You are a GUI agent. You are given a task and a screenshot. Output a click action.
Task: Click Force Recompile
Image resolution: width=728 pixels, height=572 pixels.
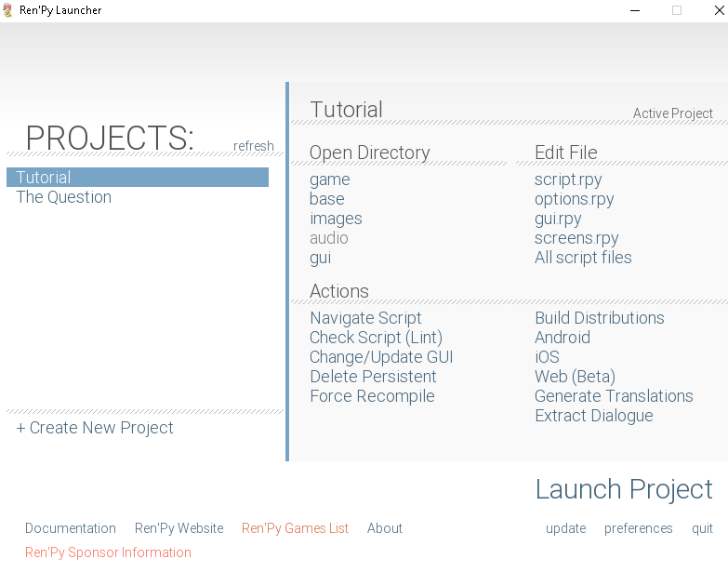coord(372,396)
